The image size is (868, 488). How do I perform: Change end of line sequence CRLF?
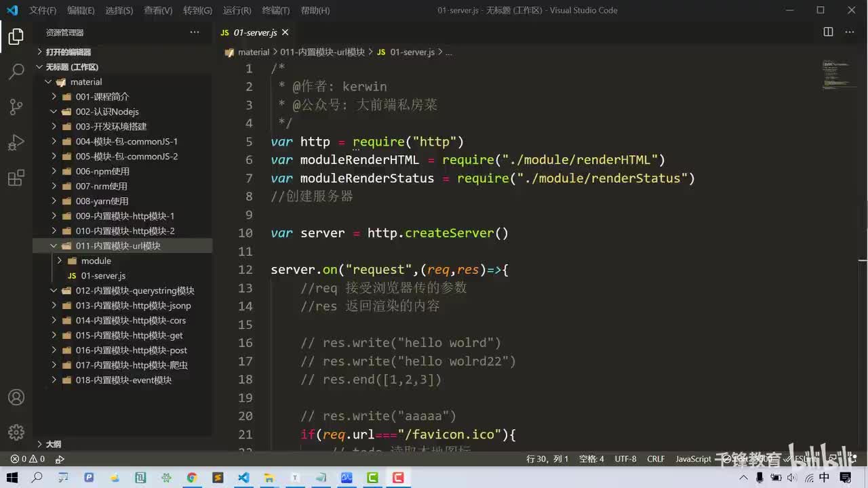[x=656, y=459]
